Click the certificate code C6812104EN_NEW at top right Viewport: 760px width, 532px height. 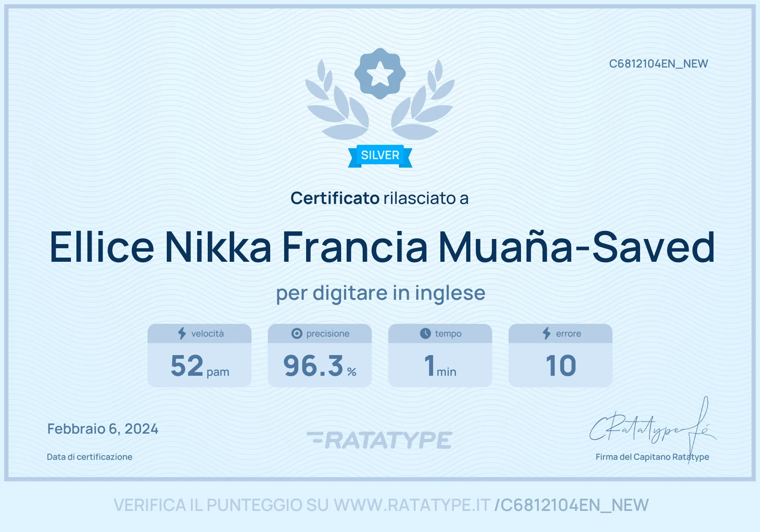click(658, 64)
